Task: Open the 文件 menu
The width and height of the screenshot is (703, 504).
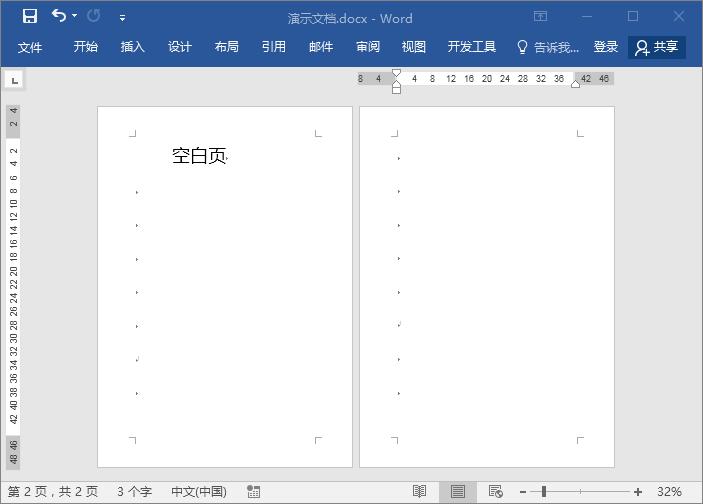Action: (x=30, y=47)
